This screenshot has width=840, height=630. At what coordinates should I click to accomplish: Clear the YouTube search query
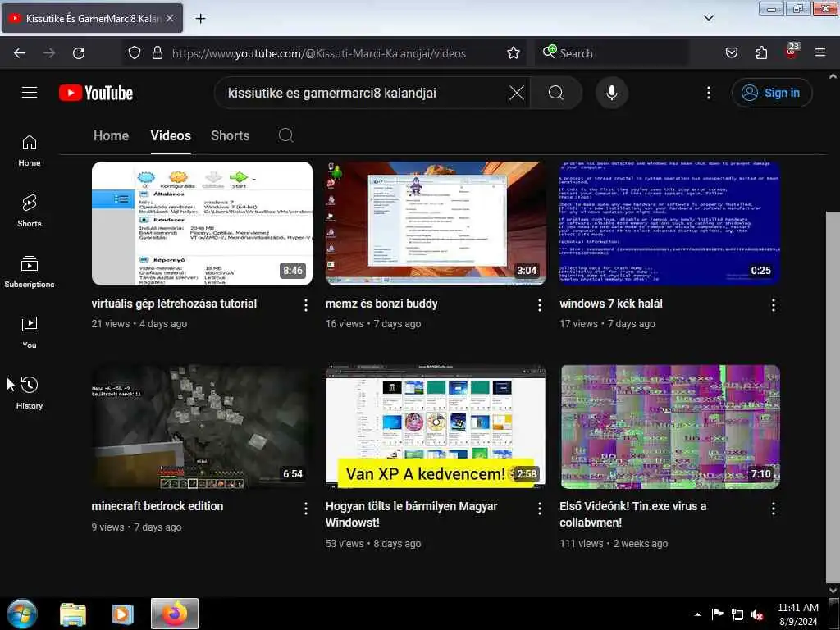click(517, 93)
